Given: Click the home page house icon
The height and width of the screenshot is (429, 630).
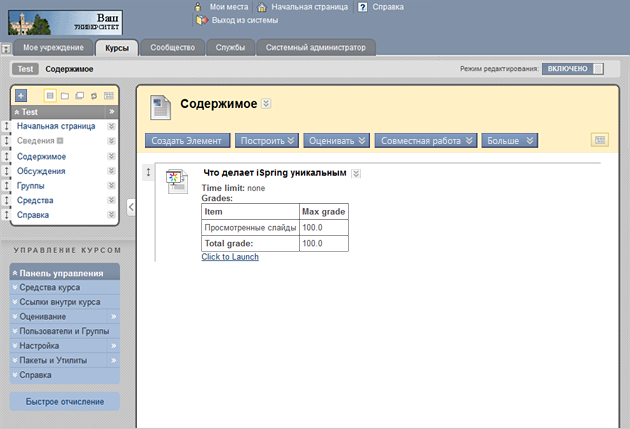Looking at the screenshot, I should click(x=262, y=7).
